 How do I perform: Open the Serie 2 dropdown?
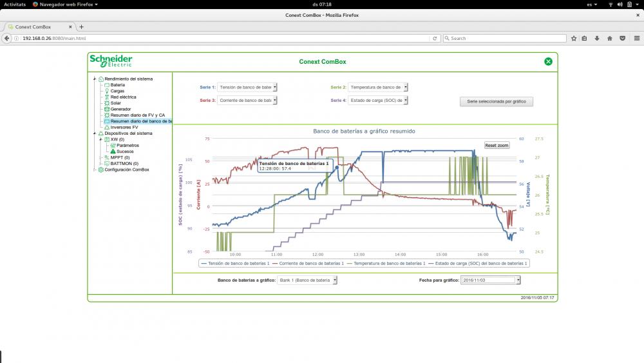click(378, 87)
